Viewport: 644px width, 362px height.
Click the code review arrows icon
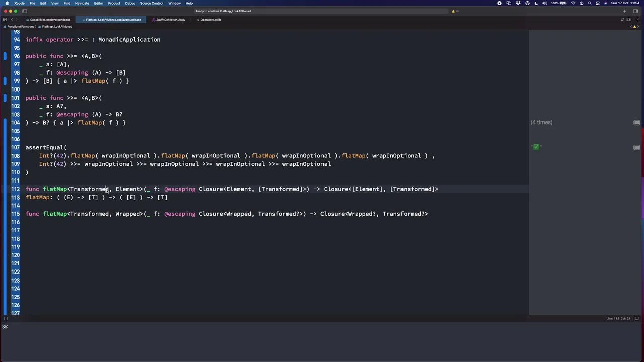point(622,20)
